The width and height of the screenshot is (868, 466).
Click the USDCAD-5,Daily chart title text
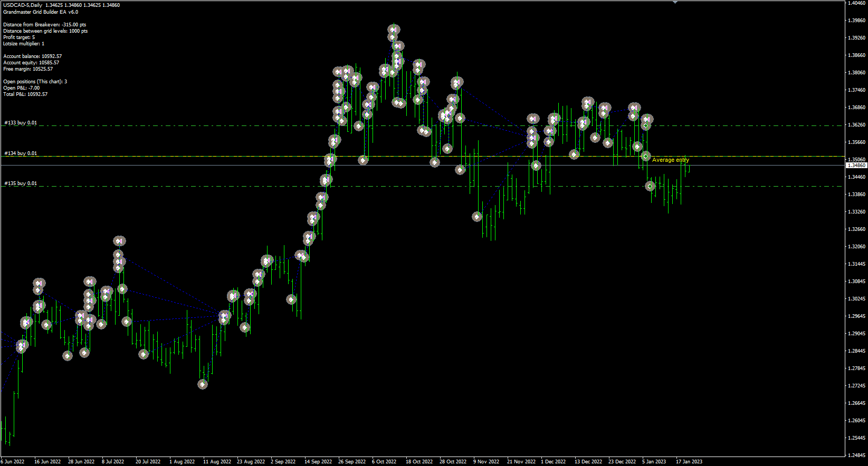[23, 5]
